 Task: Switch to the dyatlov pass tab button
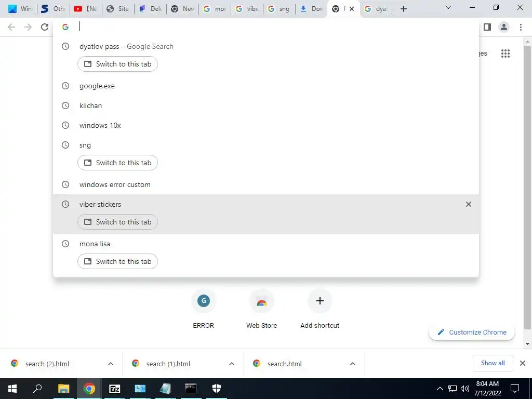(117, 64)
